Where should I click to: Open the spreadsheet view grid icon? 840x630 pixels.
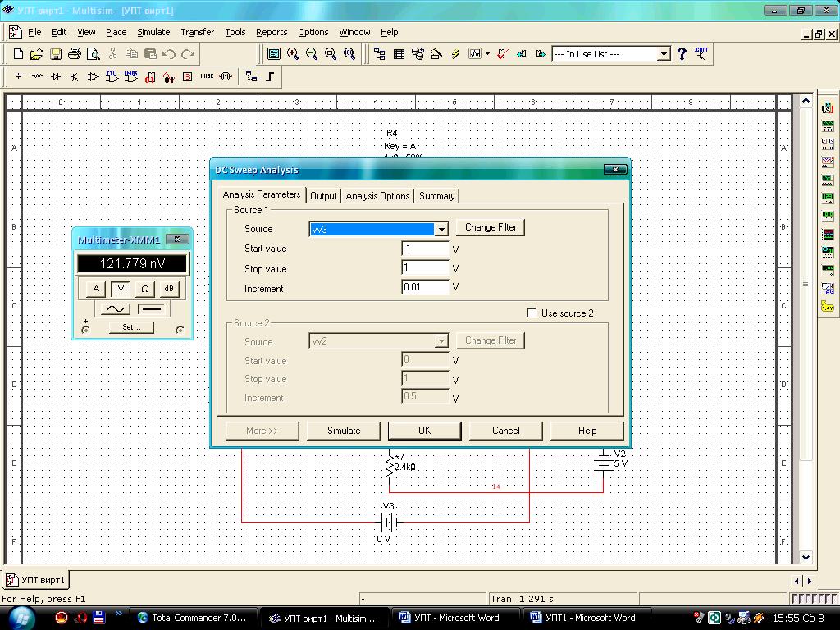pyautogui.click(x=399, y=54)
